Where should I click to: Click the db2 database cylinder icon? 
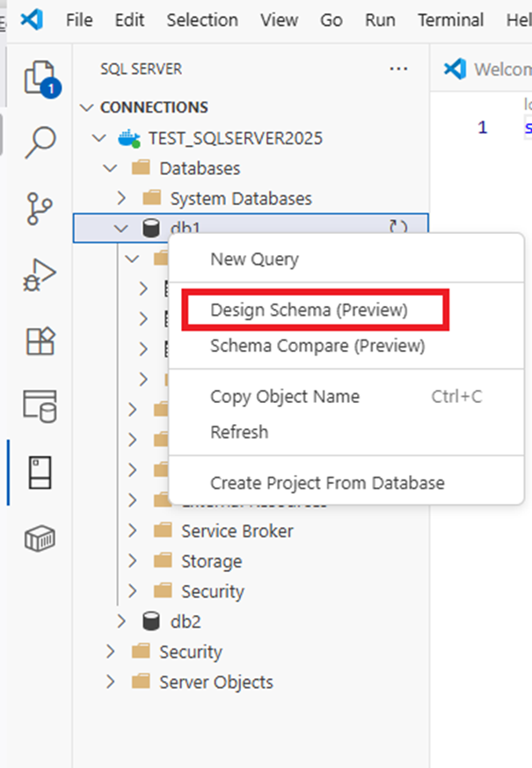(150, 621)
